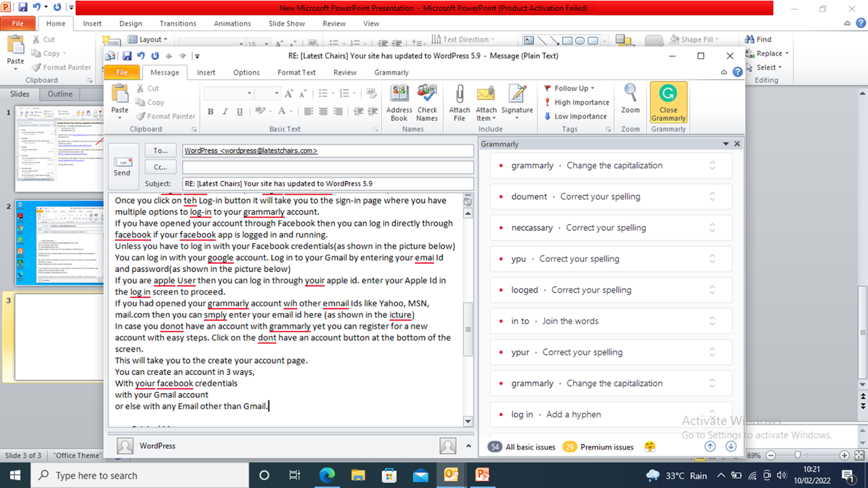Open Find in the PowerPoint ribbon
Viewport: 868px width, 488px height.
[x=758, y=39]
